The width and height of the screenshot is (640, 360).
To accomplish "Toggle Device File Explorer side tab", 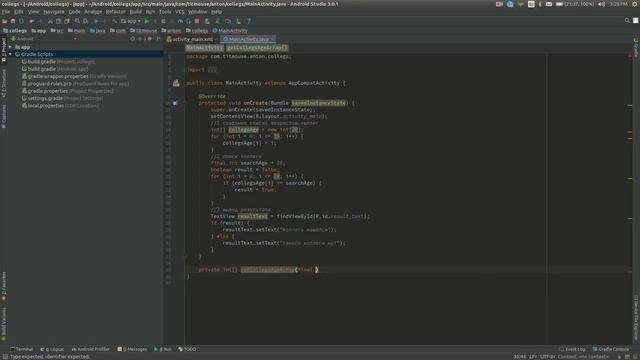I will coord(636,318).
